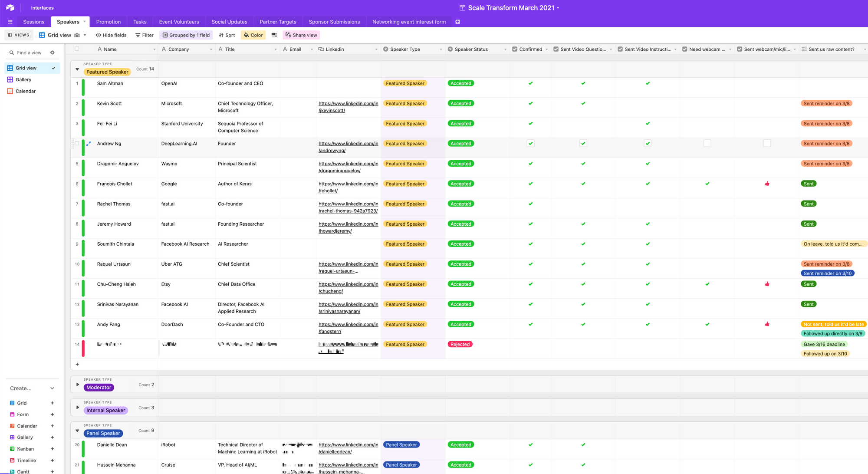Viewport: 868px width, 474px height.
Task: Click the Hide fields button
Action: click(x=111, y=35)
